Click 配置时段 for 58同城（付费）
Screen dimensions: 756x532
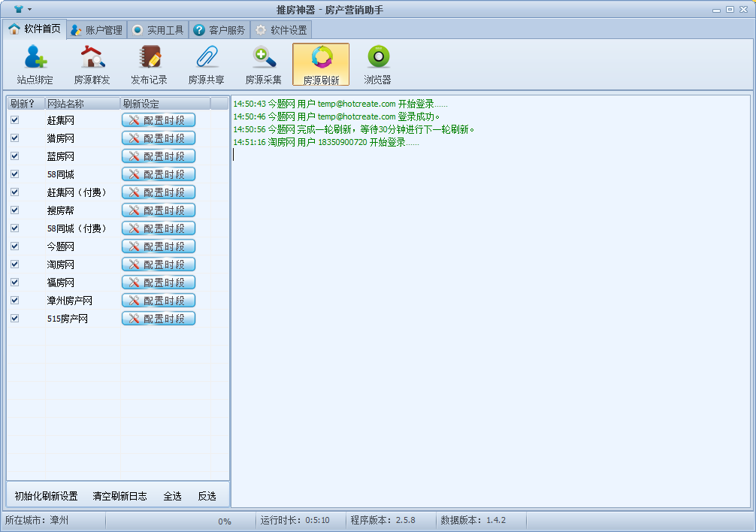pos(159,228)
